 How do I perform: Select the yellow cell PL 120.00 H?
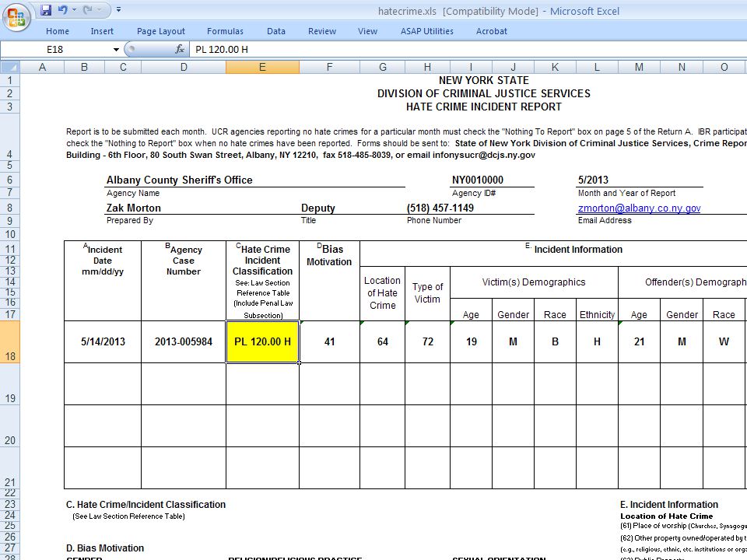click(x=262, y=341)
